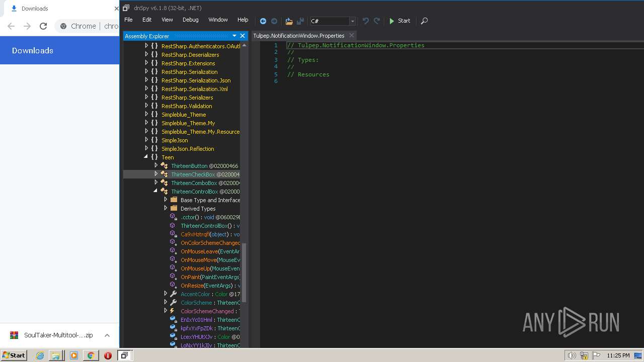Select the LcexYHUtXJv field

[x=197, y=337]
